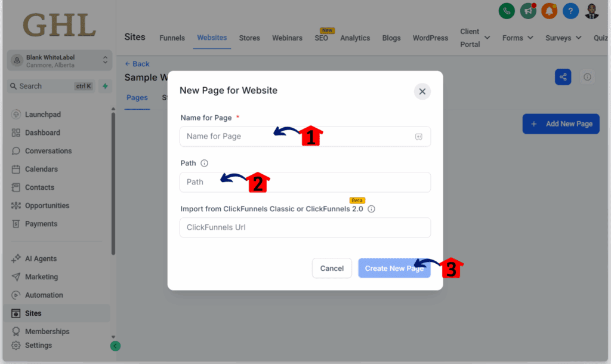611x364 pixels.
Task: Switch to the Stores tab
Action: point(249,38)
